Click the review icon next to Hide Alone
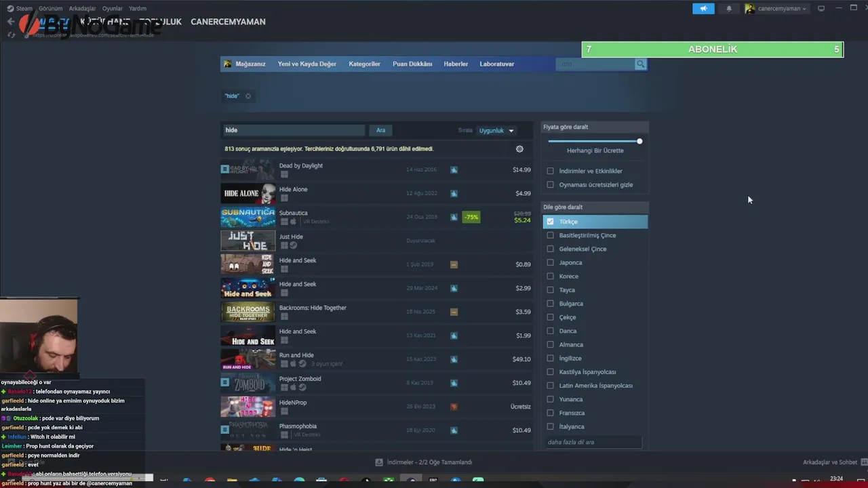 (x=454, y=193)
